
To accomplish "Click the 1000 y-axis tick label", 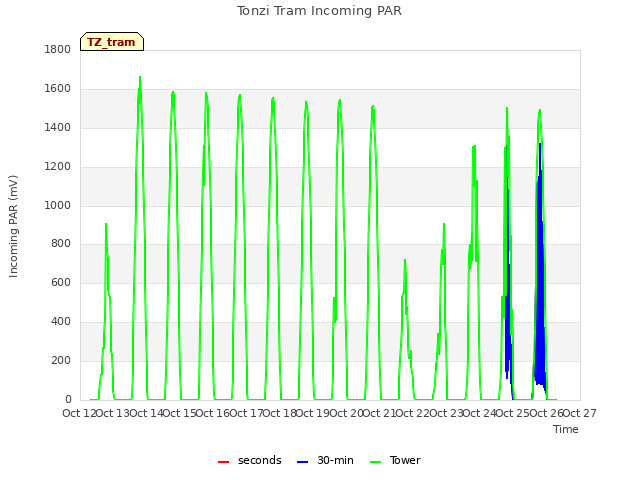I will tap(58, 205).
